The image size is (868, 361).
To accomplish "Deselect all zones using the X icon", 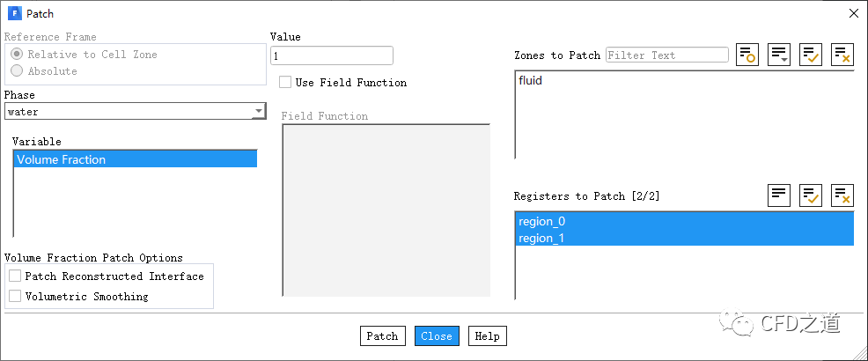I will click(842, 55).
